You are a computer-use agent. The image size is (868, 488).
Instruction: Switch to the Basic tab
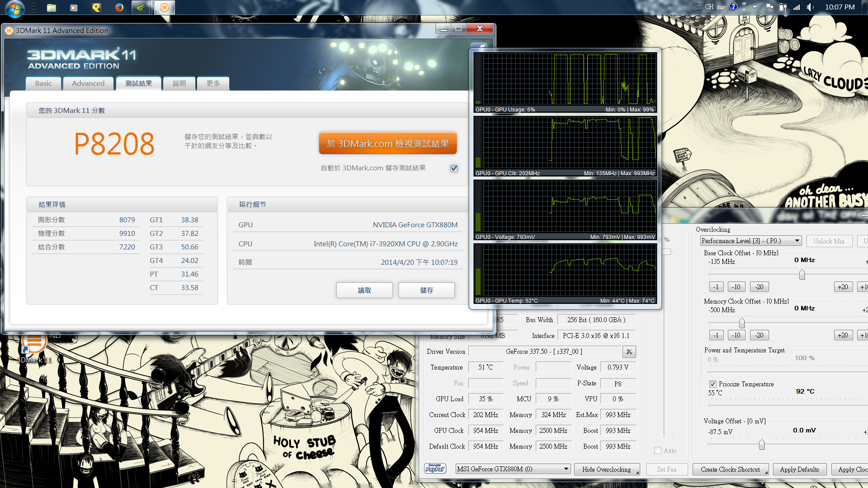click(x=43, y=84)
